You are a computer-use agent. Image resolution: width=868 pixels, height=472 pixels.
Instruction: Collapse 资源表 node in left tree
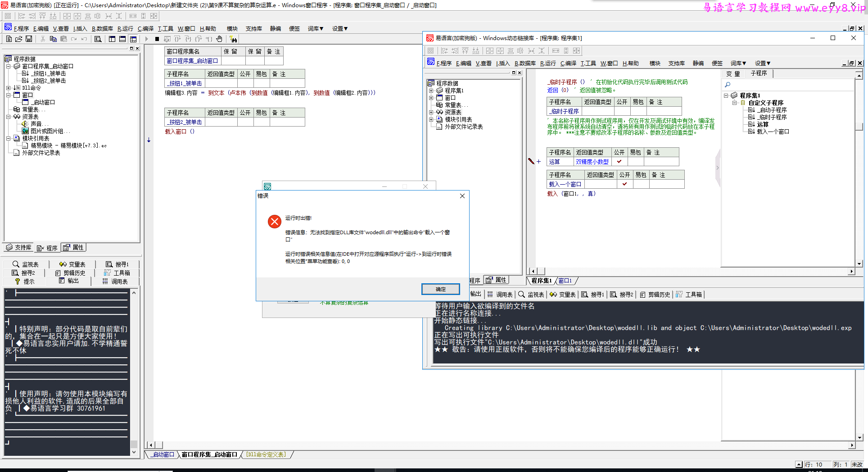click(8, 117)
